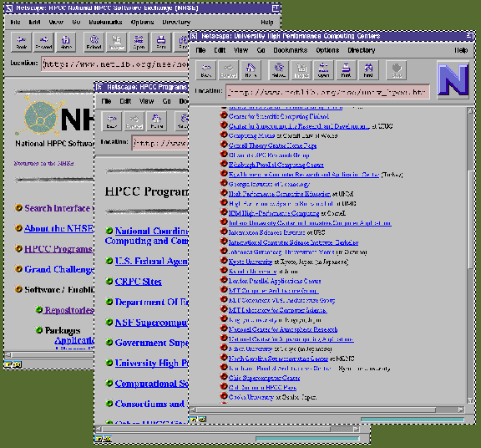Viewport: 481px width, 448px height.
Task: Open the North Carolina Supercomputing Center link
Action: (278, 359)
